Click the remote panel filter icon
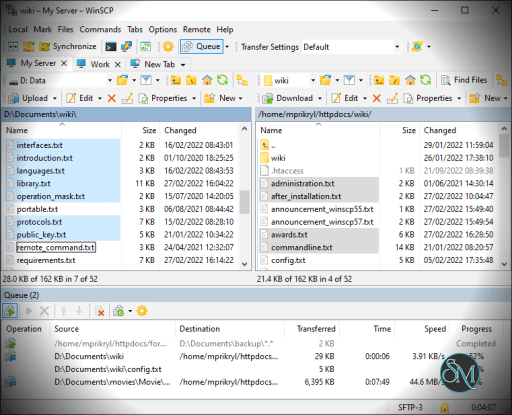Viewport: 512px width, 415px height. click(x=349, y=80)
